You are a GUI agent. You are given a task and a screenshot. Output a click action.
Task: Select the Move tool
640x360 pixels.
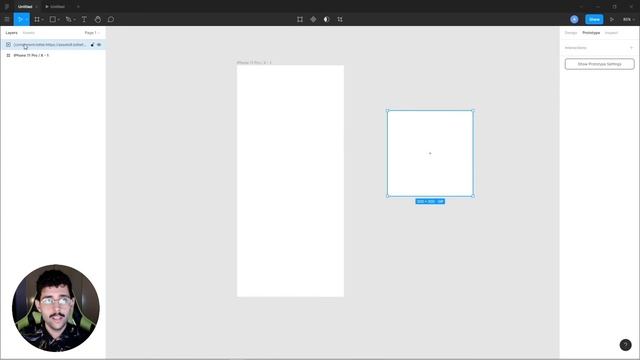click(x=20, y=19)
